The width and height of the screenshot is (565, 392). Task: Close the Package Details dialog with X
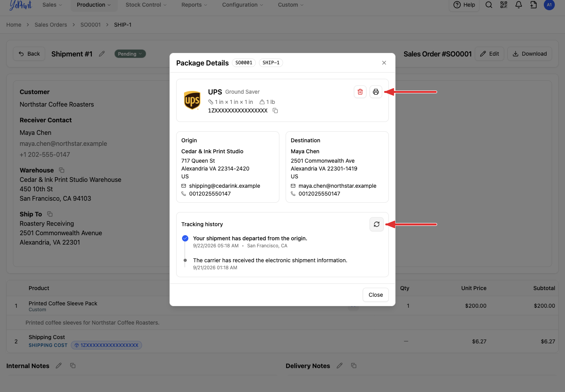[x=384, y=63]
